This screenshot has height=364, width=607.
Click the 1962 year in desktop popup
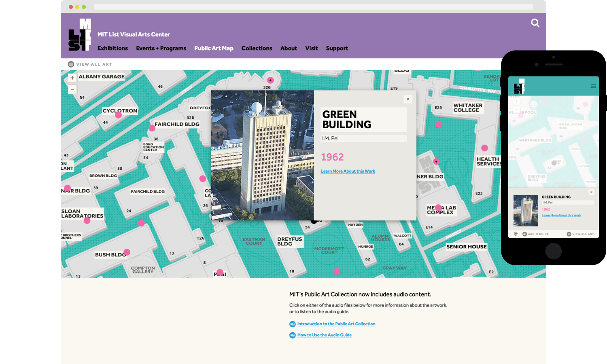pyautogui.click(x=332, y=157)
